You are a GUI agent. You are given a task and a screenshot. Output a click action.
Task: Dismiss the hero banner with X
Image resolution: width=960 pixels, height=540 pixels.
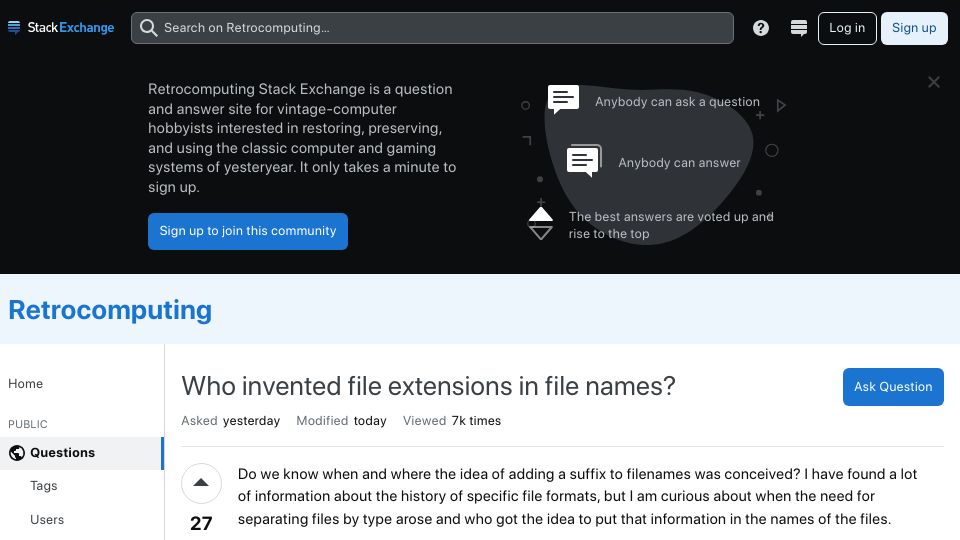click(933, 82)
